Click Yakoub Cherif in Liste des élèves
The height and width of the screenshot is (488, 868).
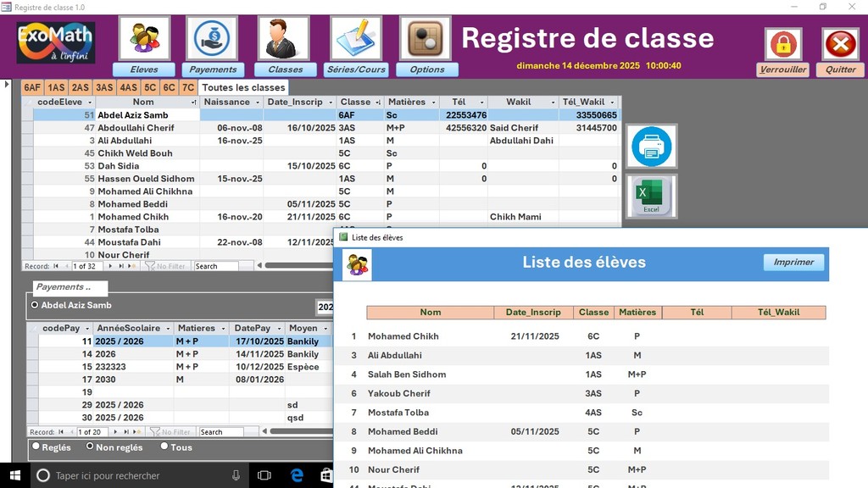(398, 393)
